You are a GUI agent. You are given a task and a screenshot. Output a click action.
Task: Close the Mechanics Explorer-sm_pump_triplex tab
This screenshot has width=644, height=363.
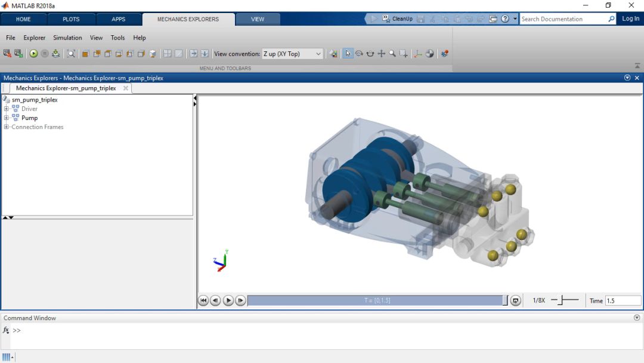click(126, 88)
